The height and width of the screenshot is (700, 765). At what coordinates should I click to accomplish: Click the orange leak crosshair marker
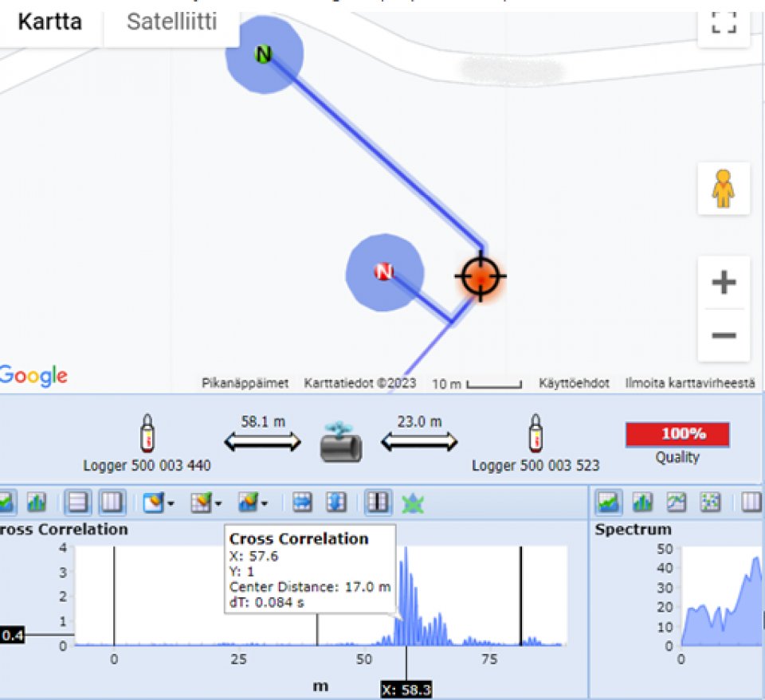pyautogui.click(x=481, y=276)
